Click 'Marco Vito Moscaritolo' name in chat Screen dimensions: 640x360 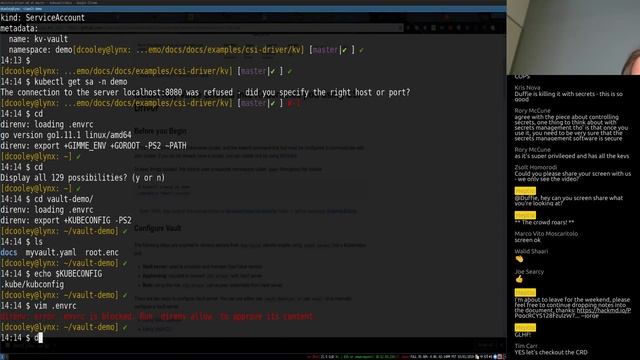coord(546,233)
